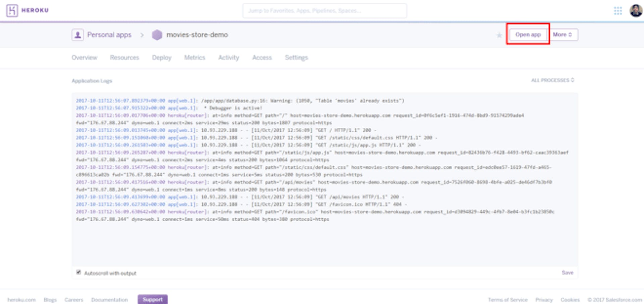Screen dimensions: 644x304
Task: Open heroku.com footer link
Action: [21, 300]
